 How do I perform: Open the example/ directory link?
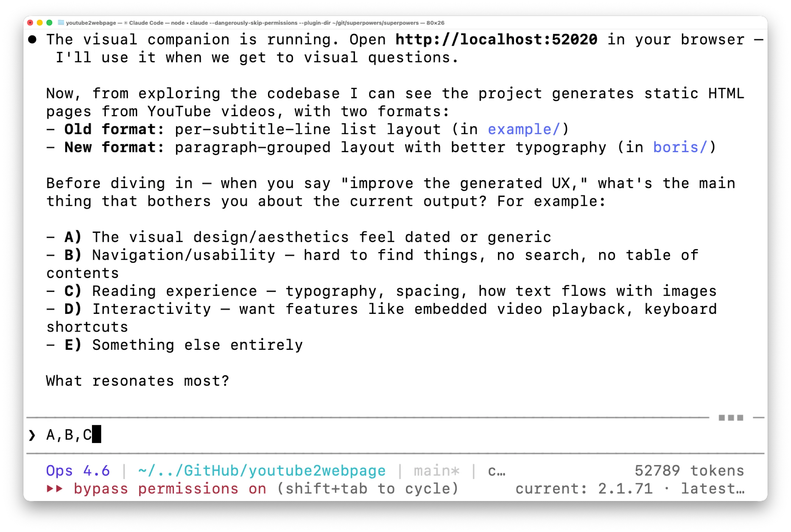click(523, 129)
